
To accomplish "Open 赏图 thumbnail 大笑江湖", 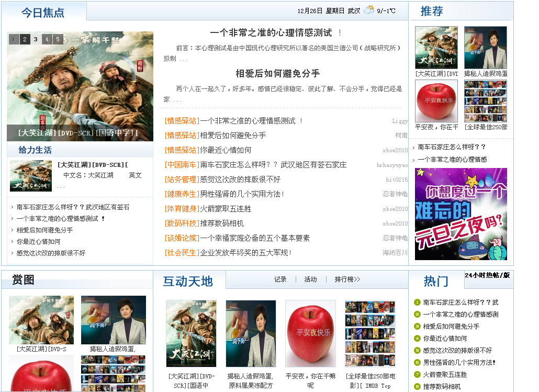I will pos(41,320).
